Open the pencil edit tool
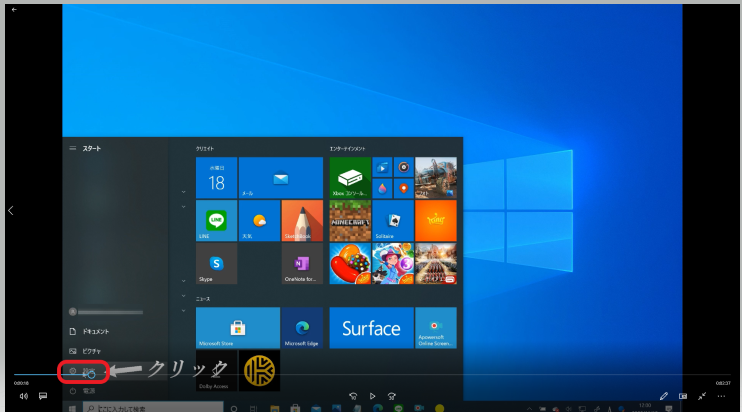Image resolution: width=742 pixels, height=412 pixels. [664, 396]
